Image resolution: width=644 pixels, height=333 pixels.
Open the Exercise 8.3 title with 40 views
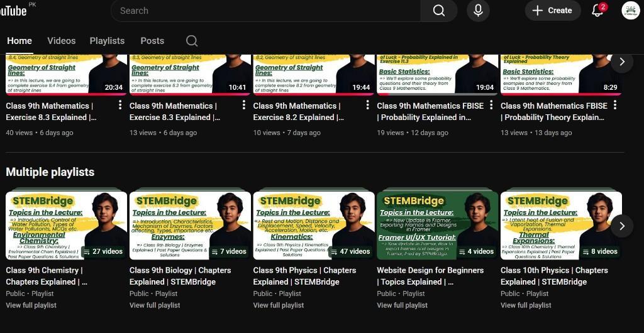(x=51, y=112)
